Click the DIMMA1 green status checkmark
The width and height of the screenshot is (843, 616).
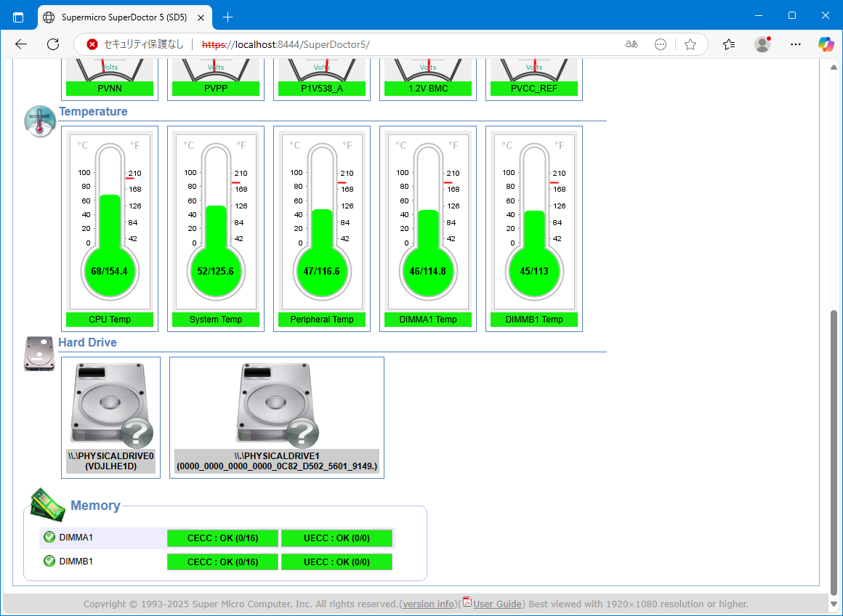tap(49, 538)
